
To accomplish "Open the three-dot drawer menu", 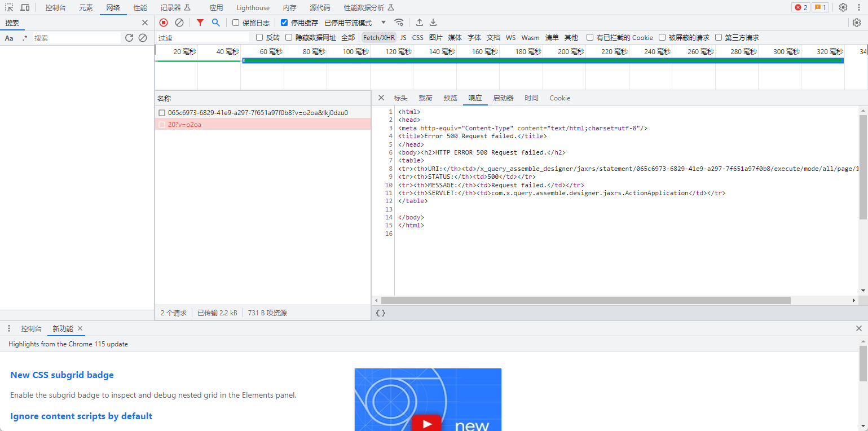I will [x=9, y=328].
